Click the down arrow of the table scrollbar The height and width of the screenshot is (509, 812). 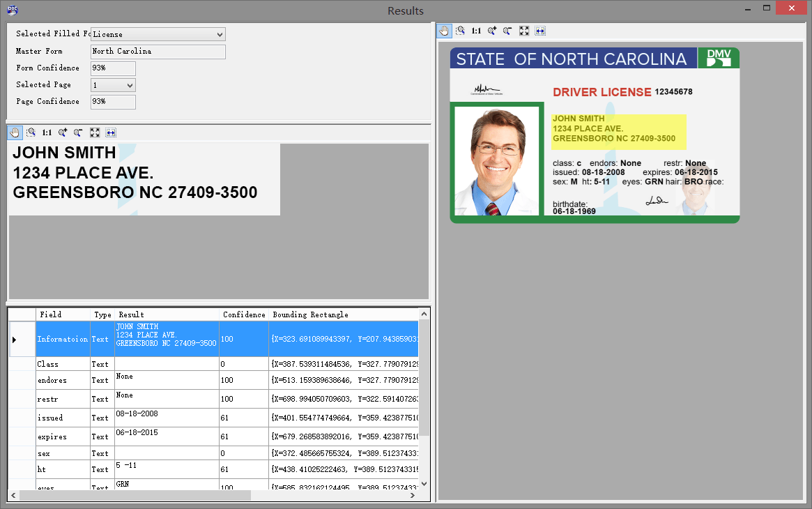(424, 483)
